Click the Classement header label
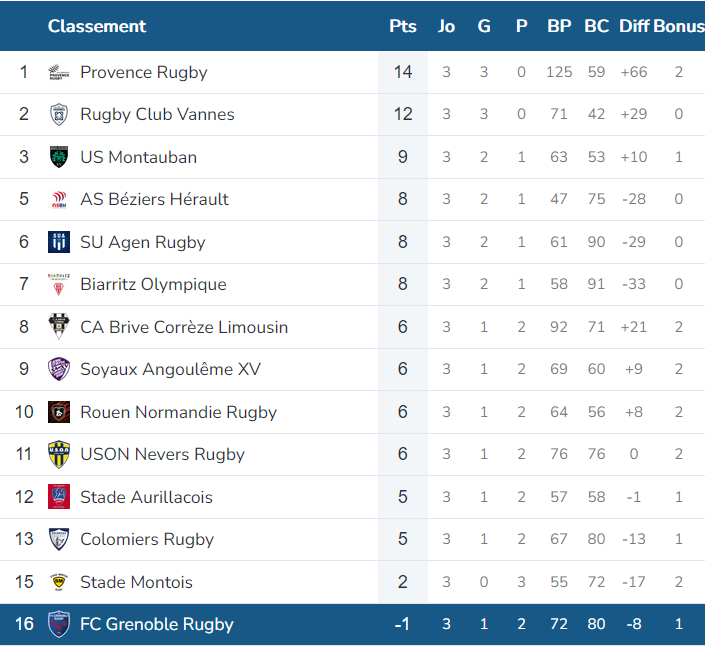Image resolution: width=705 pixels, height=647 pixels. (97, 26)
